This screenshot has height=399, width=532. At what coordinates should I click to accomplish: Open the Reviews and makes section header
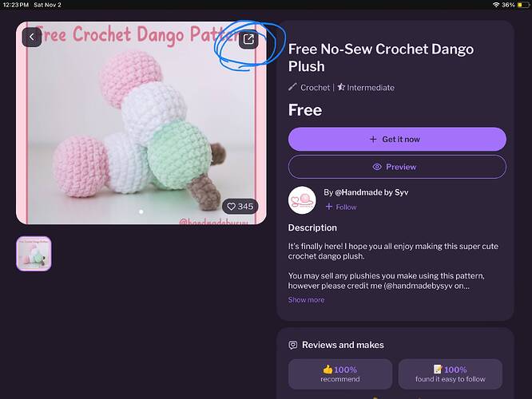343,345
